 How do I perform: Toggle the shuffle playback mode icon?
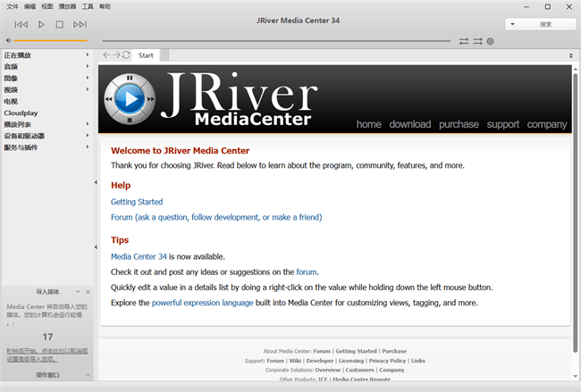coord(477,41)
